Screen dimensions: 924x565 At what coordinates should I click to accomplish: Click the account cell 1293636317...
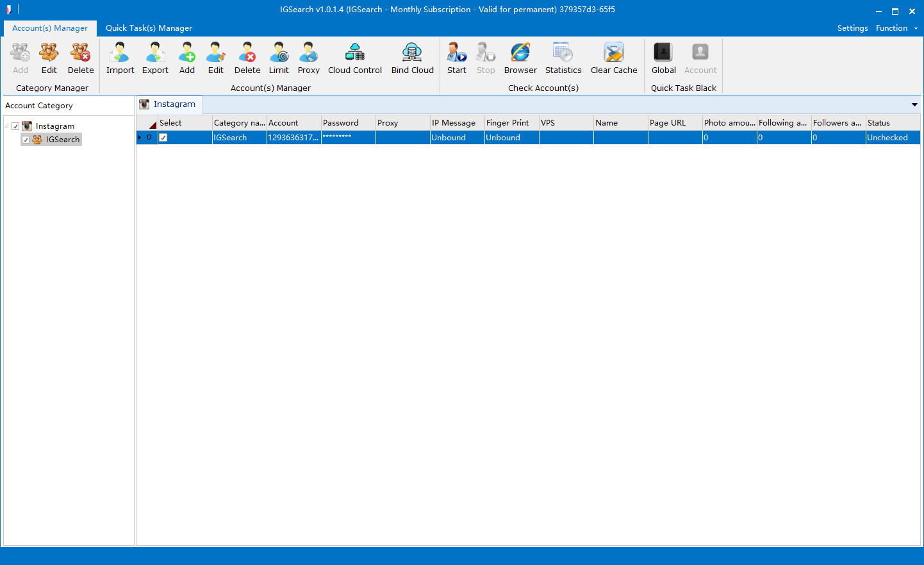tap(293, 138)
